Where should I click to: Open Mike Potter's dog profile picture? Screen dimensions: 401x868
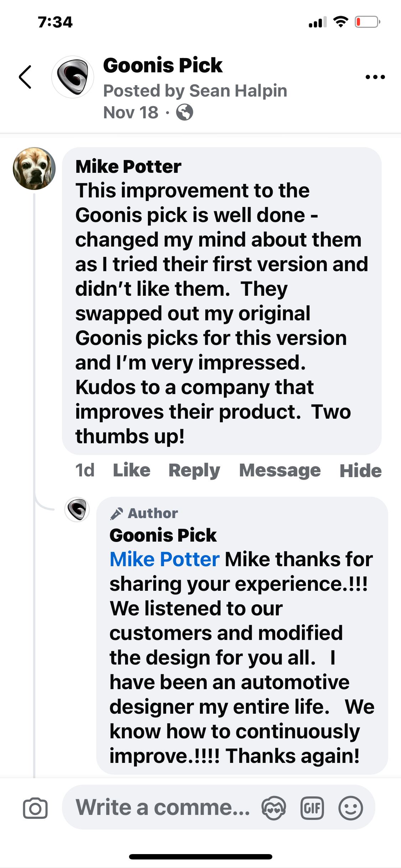[x=34, y=168]
